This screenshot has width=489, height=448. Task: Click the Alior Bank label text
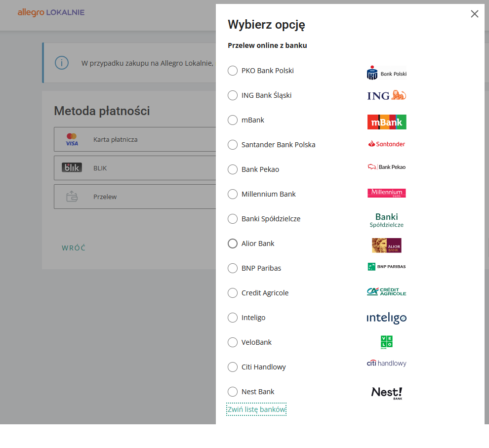(258, 244)
